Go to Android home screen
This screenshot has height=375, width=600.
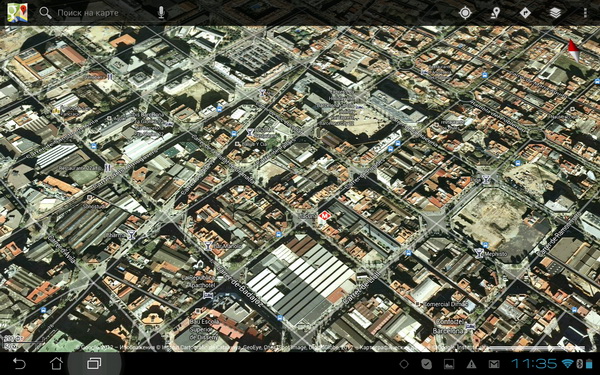point(56,363)
